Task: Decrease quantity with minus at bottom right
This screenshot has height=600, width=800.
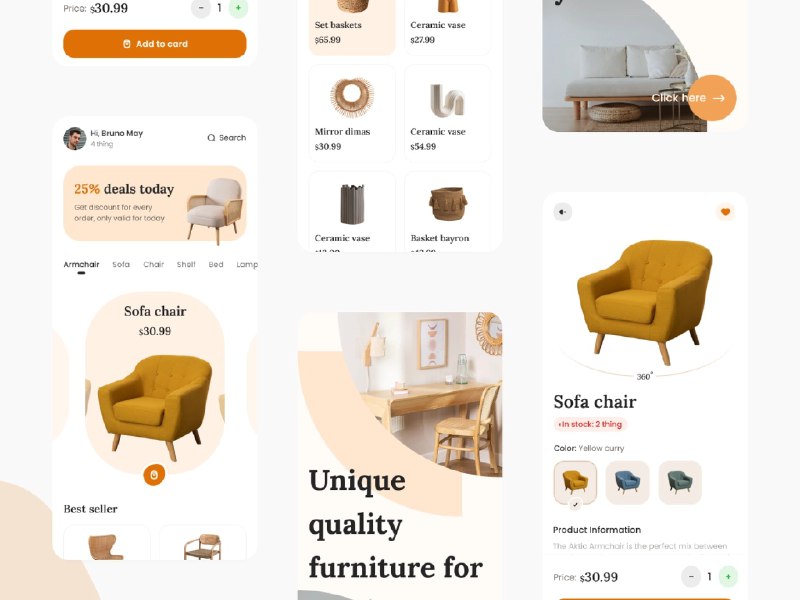Action: [691, 577]
